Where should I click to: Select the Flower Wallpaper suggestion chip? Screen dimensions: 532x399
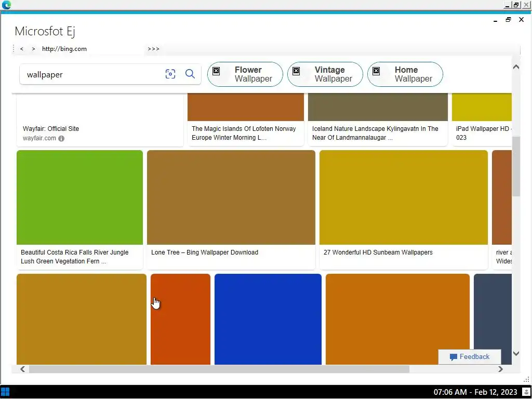[x=245, y=74]
